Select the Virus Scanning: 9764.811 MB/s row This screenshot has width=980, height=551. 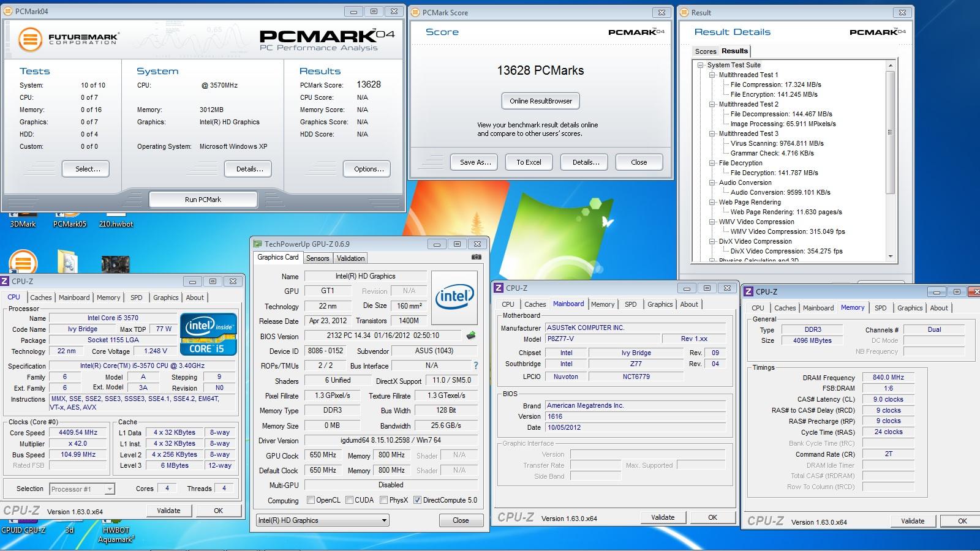click(x=777, y=143)
